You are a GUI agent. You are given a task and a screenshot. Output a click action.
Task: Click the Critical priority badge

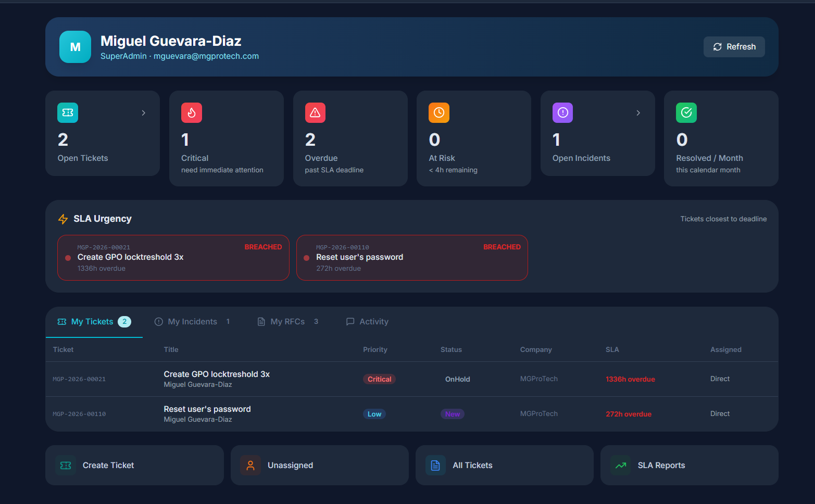click(379, 379)
